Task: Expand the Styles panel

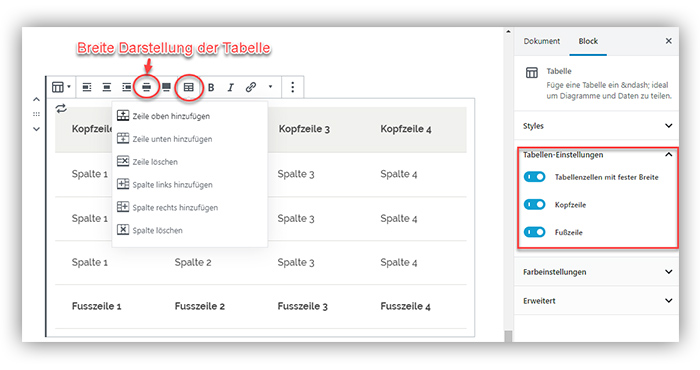Action: coord(597,126)
